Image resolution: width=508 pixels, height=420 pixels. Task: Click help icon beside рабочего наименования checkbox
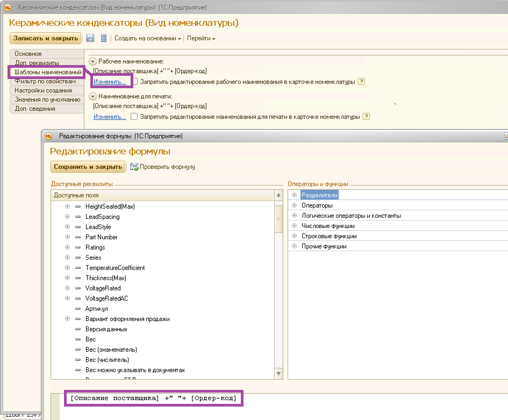coord(361,82)
